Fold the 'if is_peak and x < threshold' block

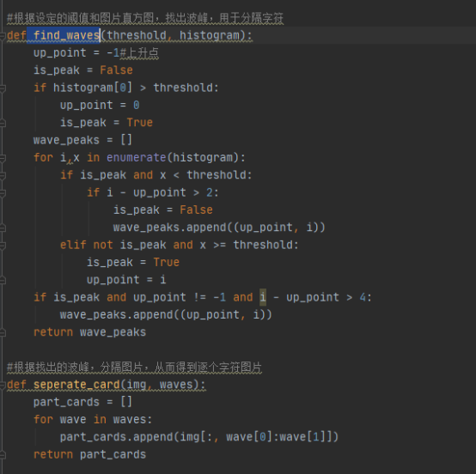coord(3,176)
